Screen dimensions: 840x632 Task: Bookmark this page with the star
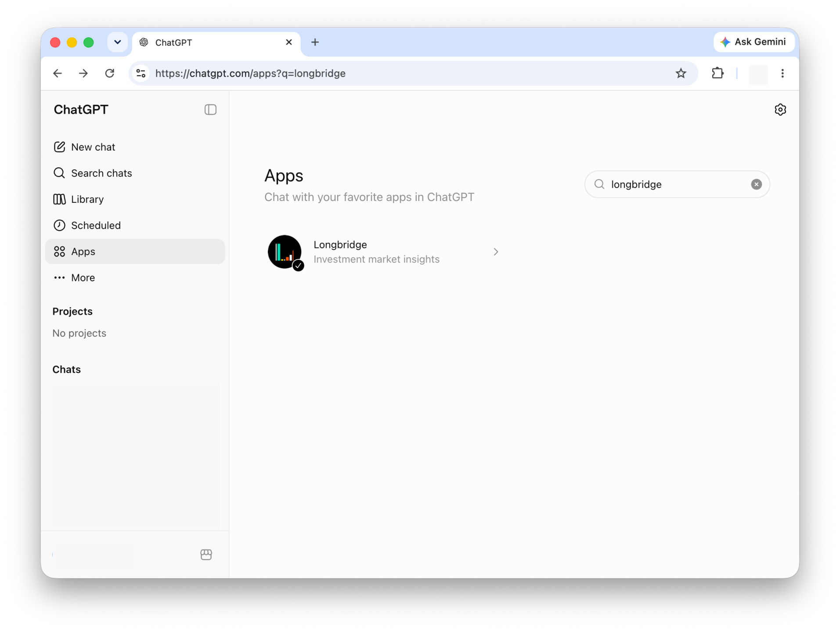point(681,73)
